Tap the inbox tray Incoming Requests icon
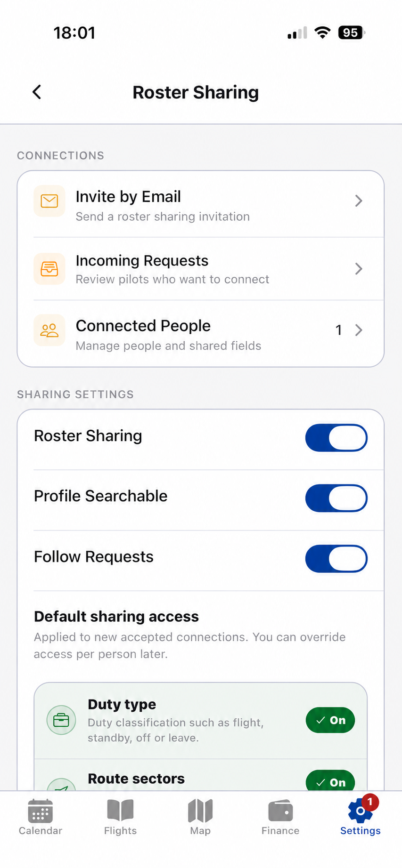This screenshot has width=402, height=868. pyautogui.click(x=49, y=269)
